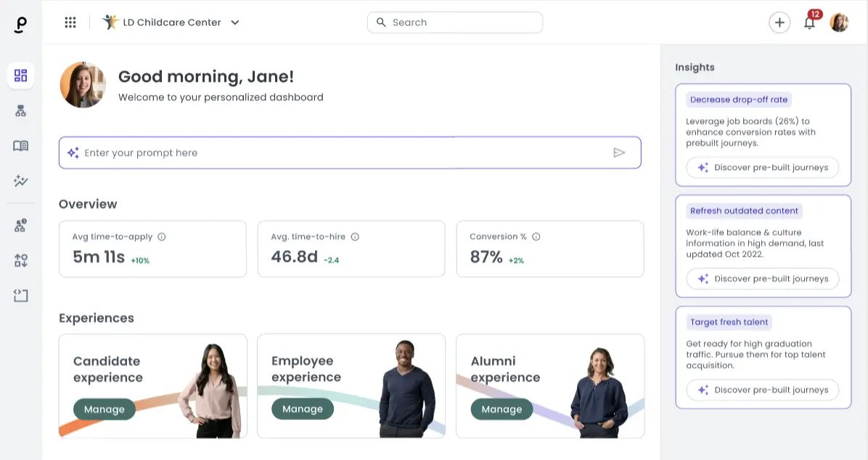Open the embed code icon at sidebar bottom
This screenshot has width=868, height=460.
coord(21,295)
